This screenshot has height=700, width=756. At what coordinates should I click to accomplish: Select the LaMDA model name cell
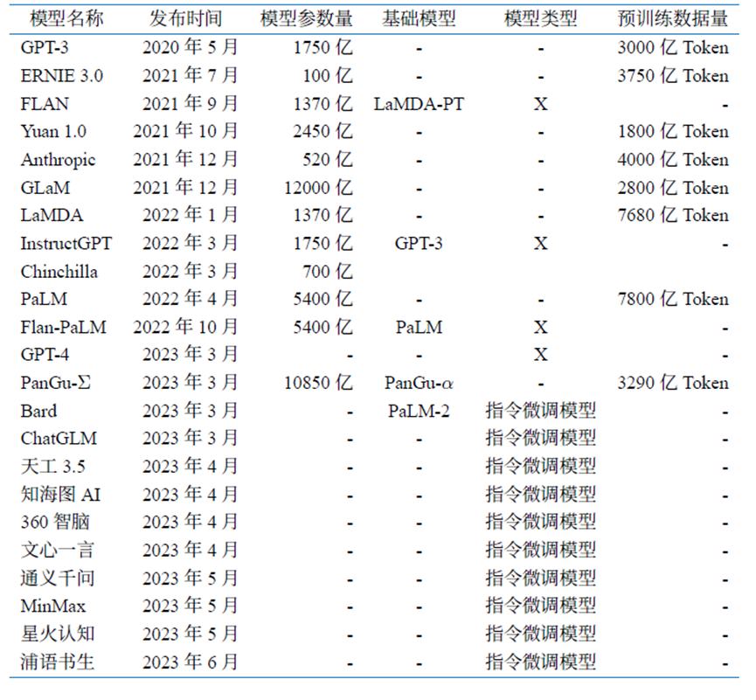click(x=52, y=215)
